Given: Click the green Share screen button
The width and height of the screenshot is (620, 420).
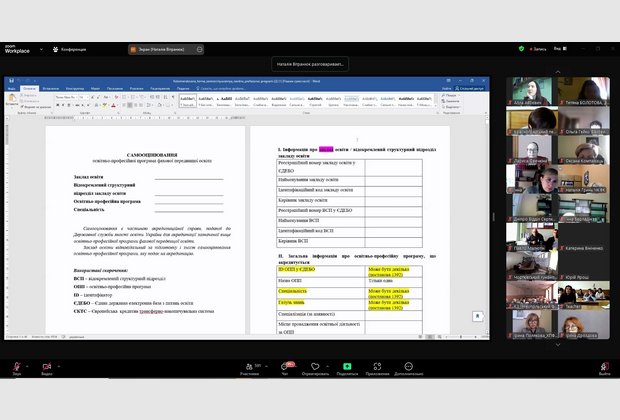Looking at the screenshot, I should (347, 366).
